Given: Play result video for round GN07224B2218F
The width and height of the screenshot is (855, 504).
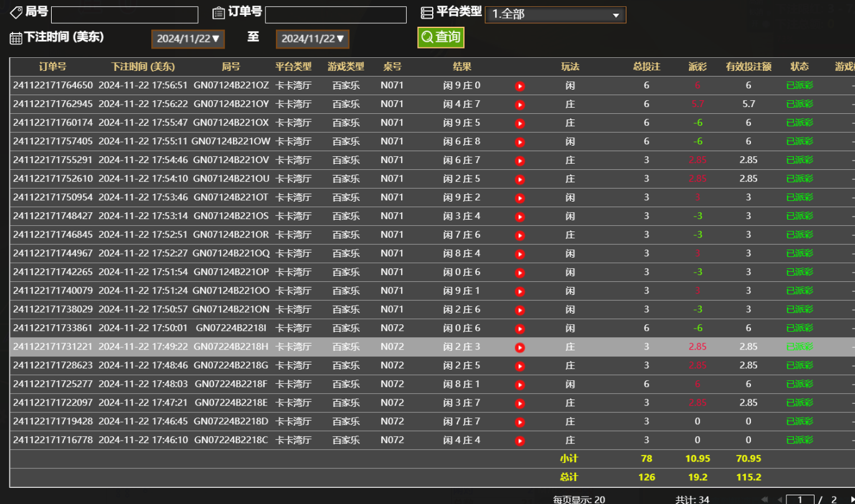Looking at the screenshot, I should (x=520, y=385).
